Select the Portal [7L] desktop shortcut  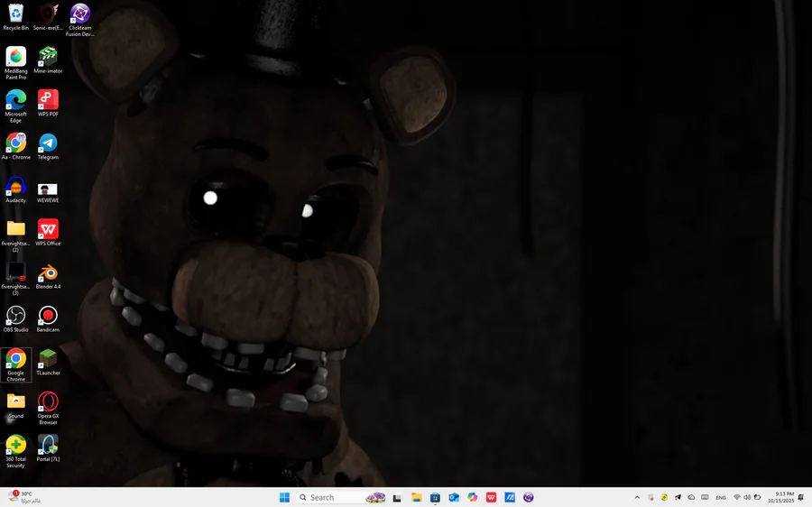coord(48,448)
